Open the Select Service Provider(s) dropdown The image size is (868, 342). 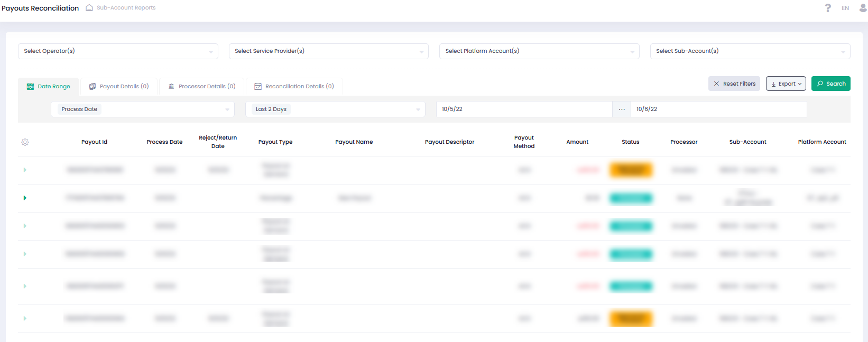click(328, 51)
